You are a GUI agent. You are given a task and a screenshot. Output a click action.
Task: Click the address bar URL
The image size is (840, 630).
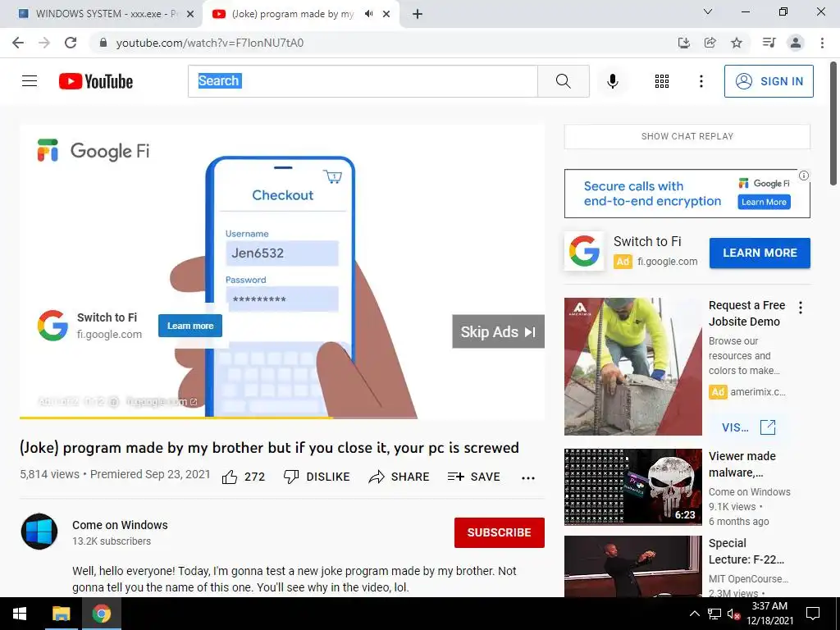[209, 43]
